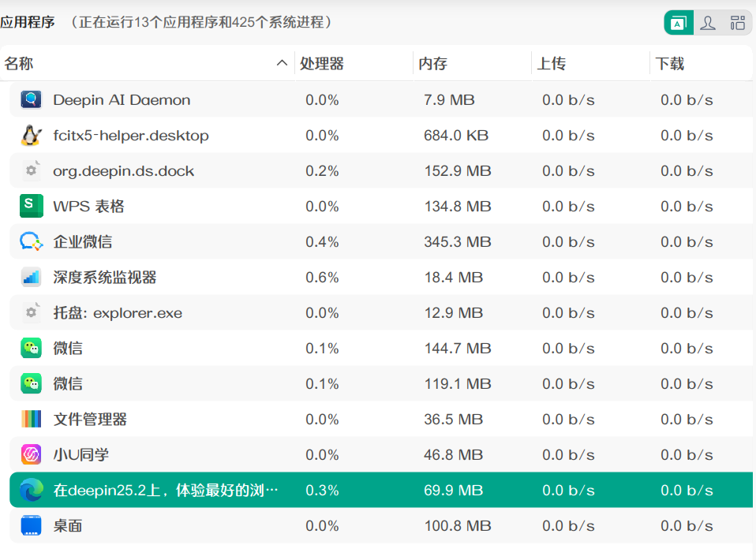Click the gear icon beside org.deepin.ds.dock
The image size is (756, 560).
(x=32, y=170)
